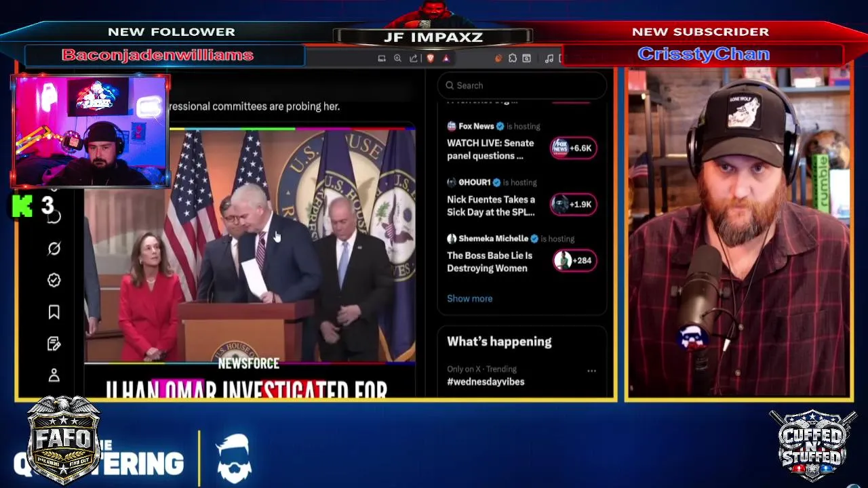Open the Articles compose icon in sidebar
The height and width of the screenshot is (488, 868).
tap(54, 344)
